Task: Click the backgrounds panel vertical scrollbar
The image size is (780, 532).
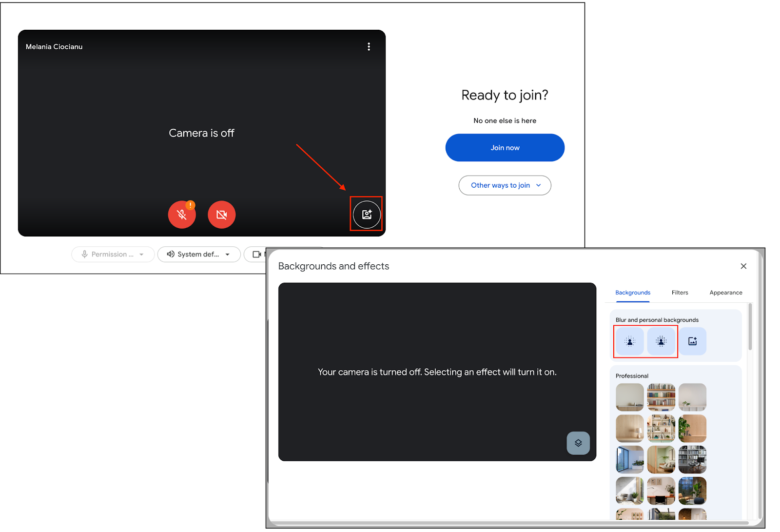Action: 750,327
